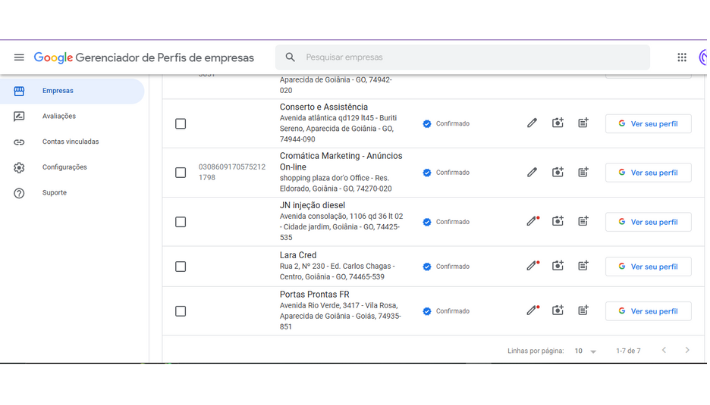710x405 pixels.
Task: Click Confirmado status of Lara Cred
Action: pos(446,266)
